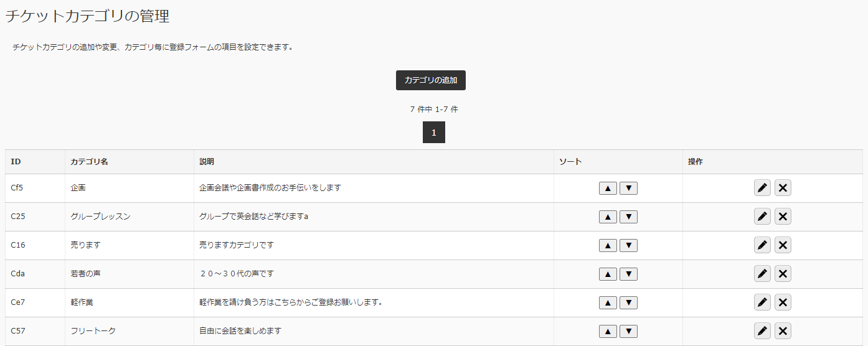Viewport: 868px width, 346px height.
Task: Edit the 企画 category with pencil icon
Action: tap(762, 188)
